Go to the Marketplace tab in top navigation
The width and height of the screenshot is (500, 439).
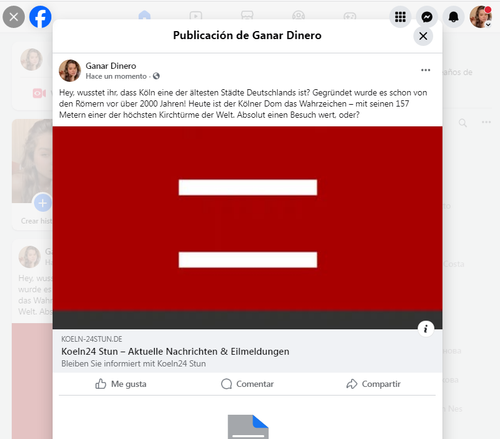[x=247, y=15]
